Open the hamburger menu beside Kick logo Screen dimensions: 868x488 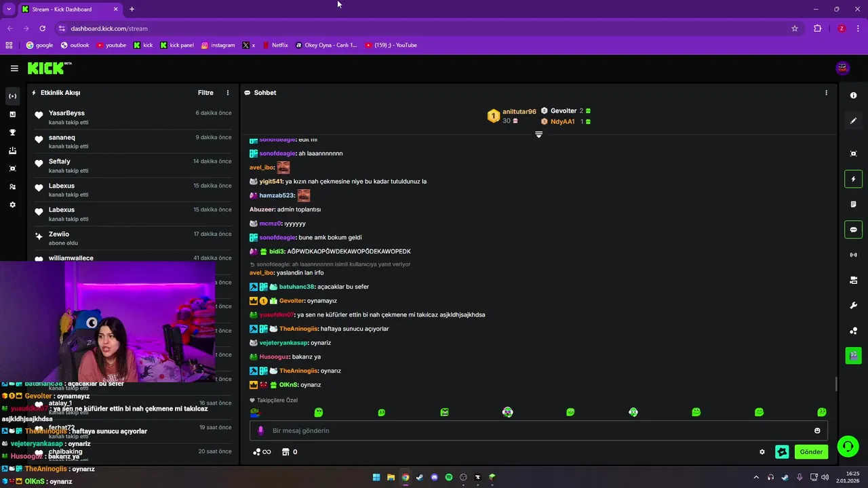14,68
